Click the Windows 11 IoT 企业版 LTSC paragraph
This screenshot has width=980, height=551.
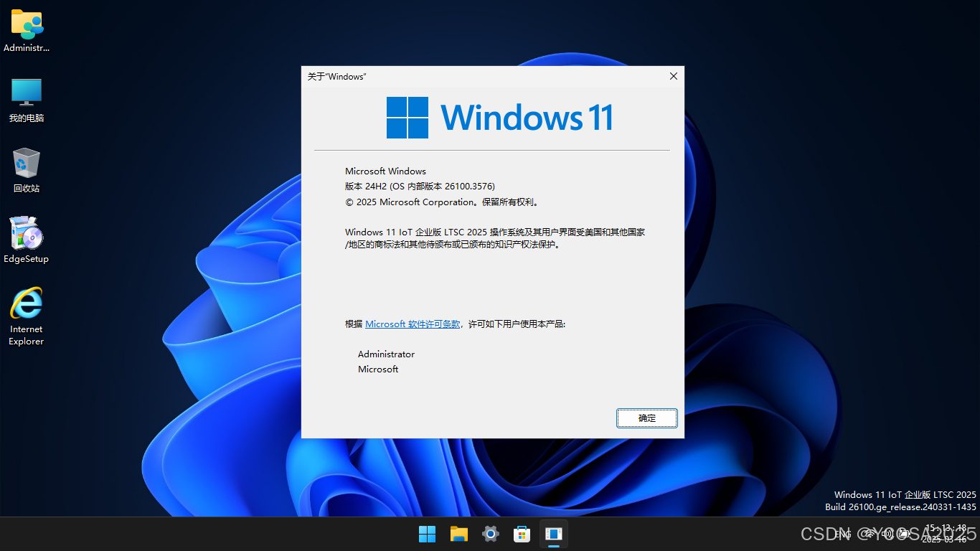coord(495,238)
